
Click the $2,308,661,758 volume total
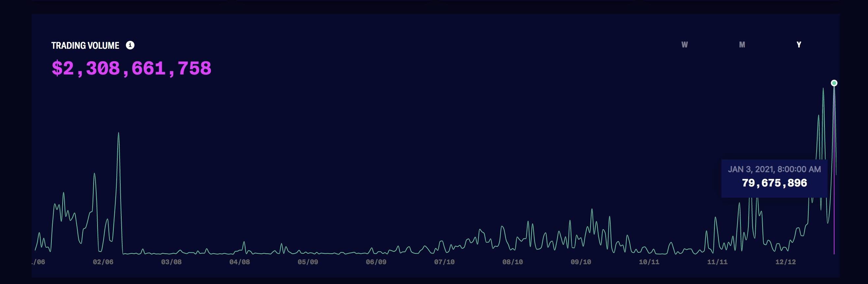(131, 69)
